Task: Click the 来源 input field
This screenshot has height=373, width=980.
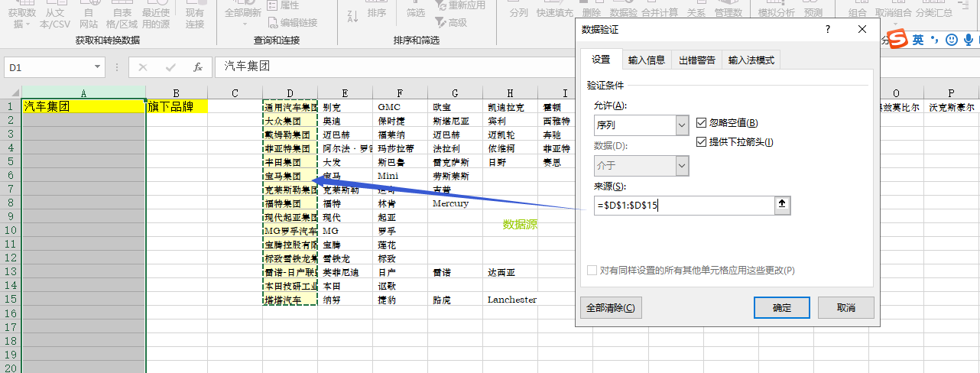Action: coord(684,205)
